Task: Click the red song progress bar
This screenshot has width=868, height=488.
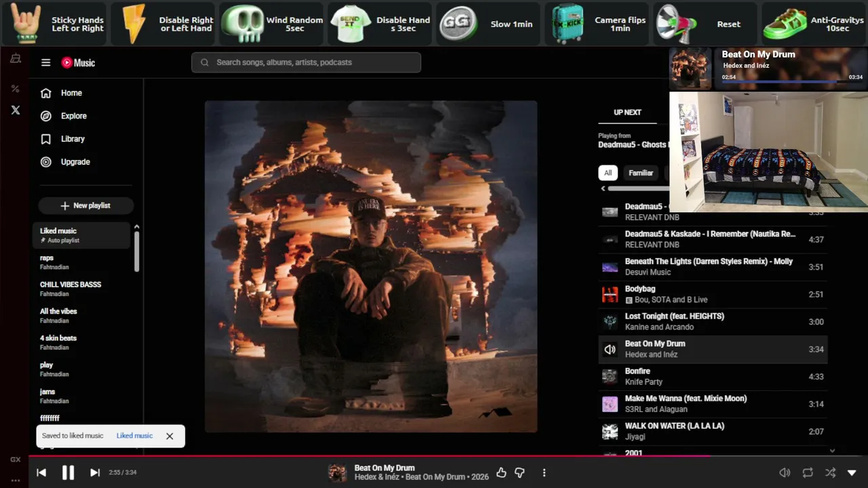Action: (x=448, y=455)
